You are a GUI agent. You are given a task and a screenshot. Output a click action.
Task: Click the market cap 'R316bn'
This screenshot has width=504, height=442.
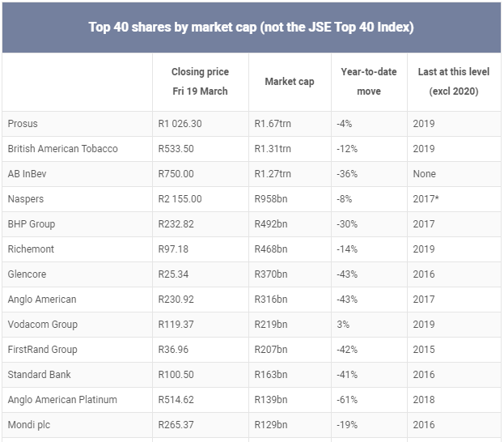(x=271, y=300)
